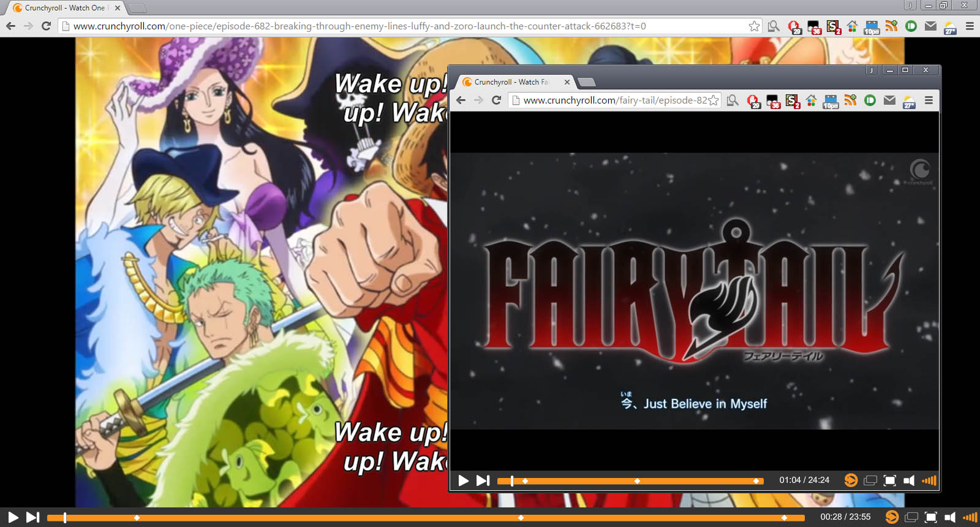Jump to last chapter marker in Fairy Tail timeline

756,481
